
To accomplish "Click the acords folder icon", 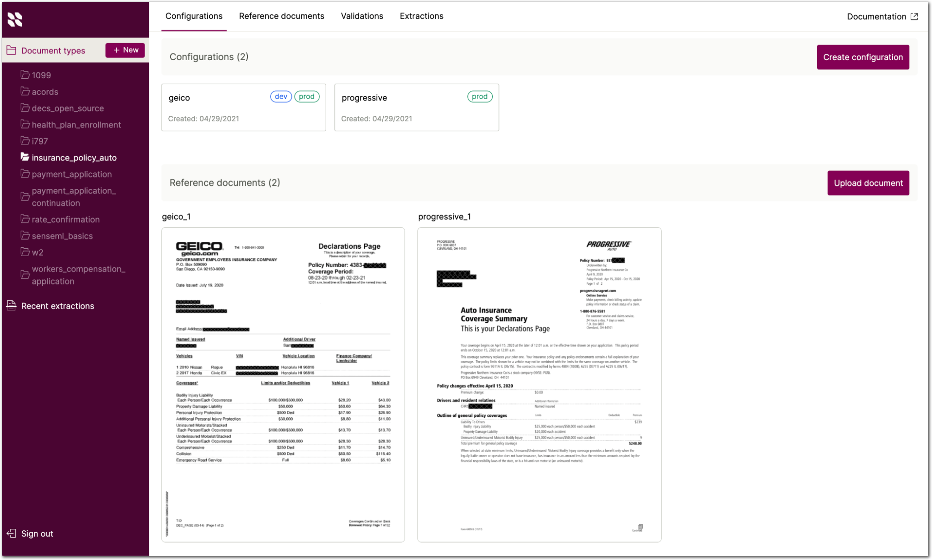I will click(25, 91).
